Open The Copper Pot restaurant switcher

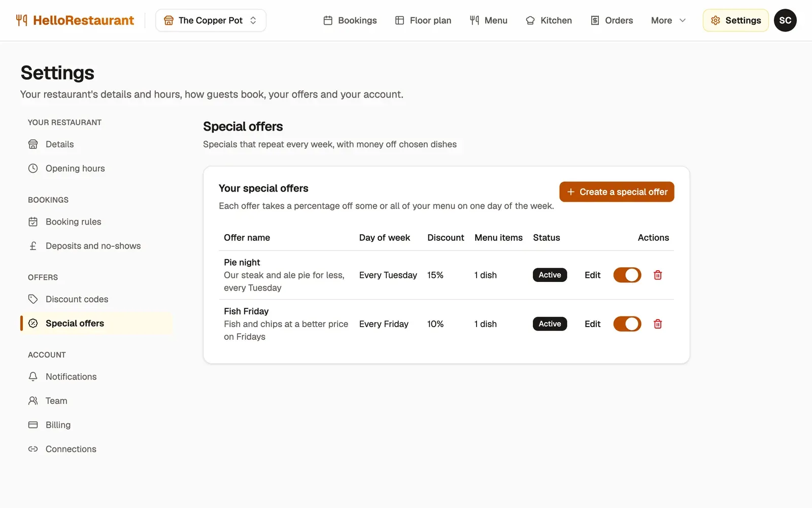point(211,20)
